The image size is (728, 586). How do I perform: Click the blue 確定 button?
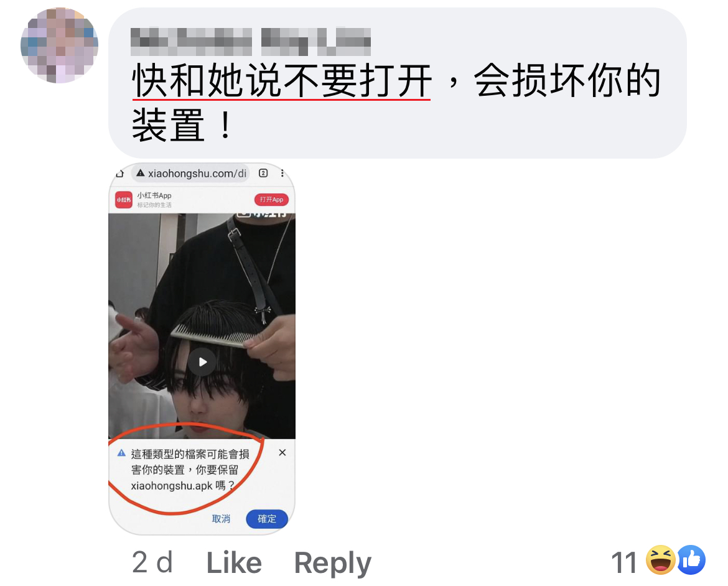tap(267, 519)
